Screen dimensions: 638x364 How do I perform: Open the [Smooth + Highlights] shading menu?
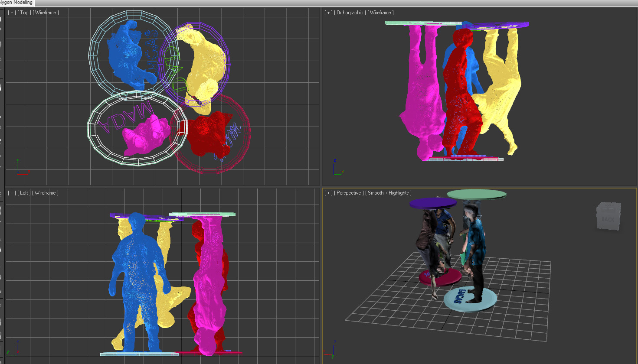click(x=388, y=193)
